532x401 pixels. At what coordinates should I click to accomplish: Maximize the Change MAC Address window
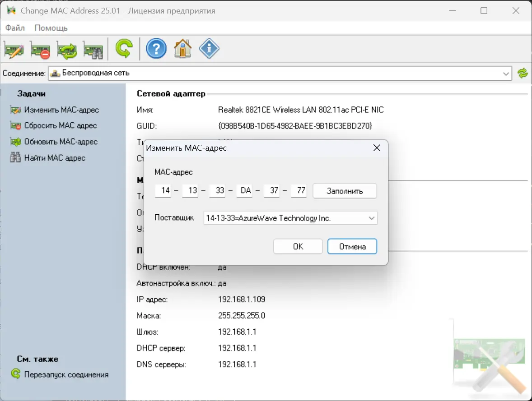coord(484,10)
